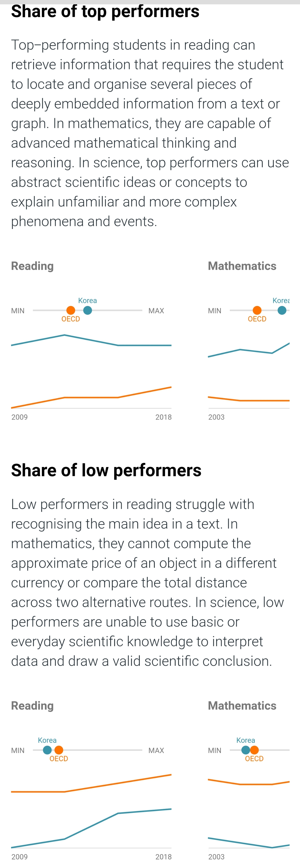300x868 pixels.
Task: Click the MIN label in low performers Reading
Action: tap(18, 750)
